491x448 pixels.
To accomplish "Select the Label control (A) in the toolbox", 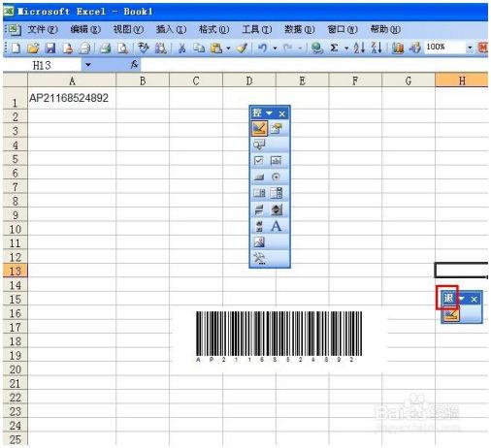I will pos(276,226).
